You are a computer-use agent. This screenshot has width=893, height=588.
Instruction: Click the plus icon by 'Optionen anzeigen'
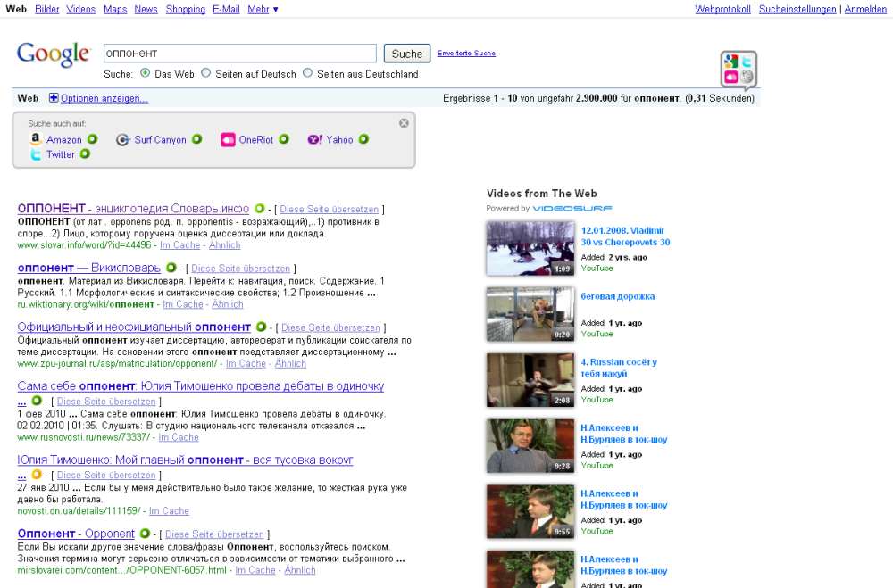[54, 98]
